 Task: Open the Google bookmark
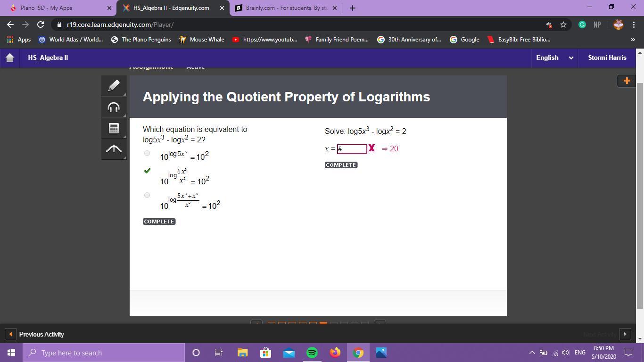(464, 40)
